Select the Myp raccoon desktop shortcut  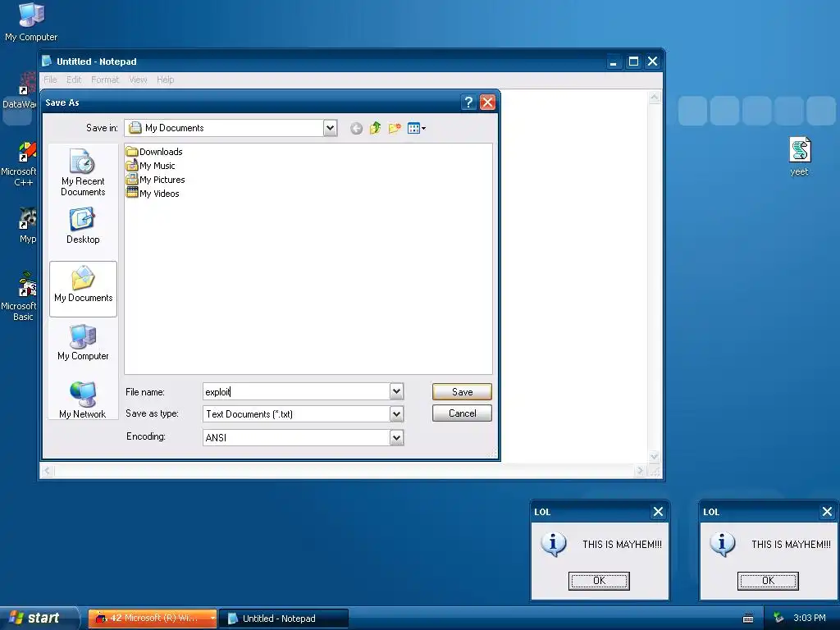[x=27, y=225]
